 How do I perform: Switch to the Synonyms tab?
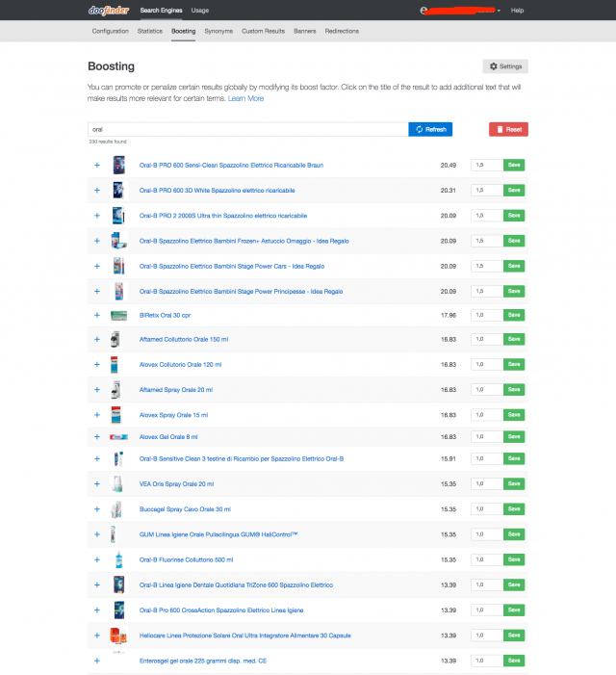(x=218, y=31)
